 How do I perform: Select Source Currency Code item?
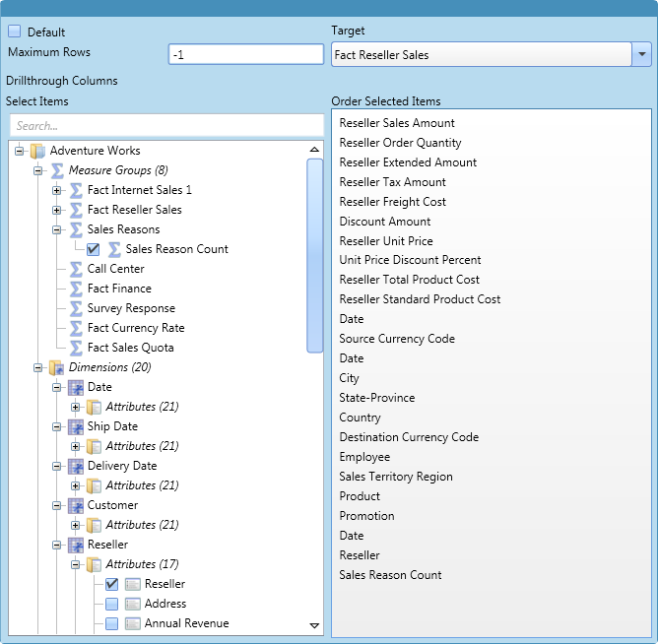coord(397,339)
